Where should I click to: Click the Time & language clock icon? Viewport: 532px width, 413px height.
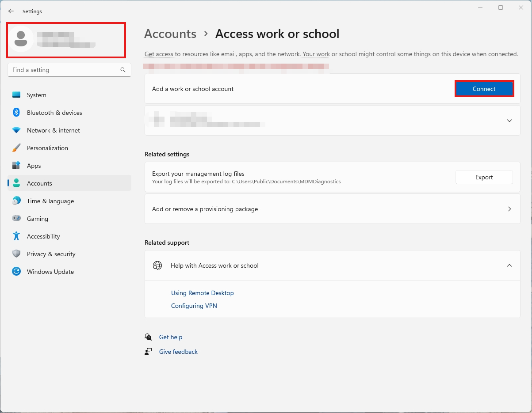(16, 201)
